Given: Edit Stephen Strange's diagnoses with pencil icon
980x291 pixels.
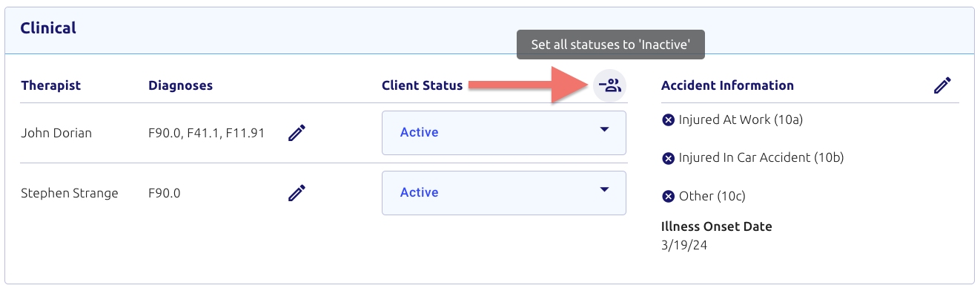Looking at the screenshot, I should 297,193.
